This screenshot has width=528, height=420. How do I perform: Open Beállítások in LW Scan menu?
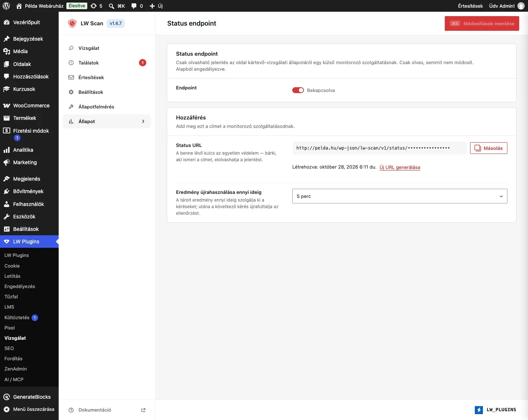pyautogui.click(x=107, y=92)
